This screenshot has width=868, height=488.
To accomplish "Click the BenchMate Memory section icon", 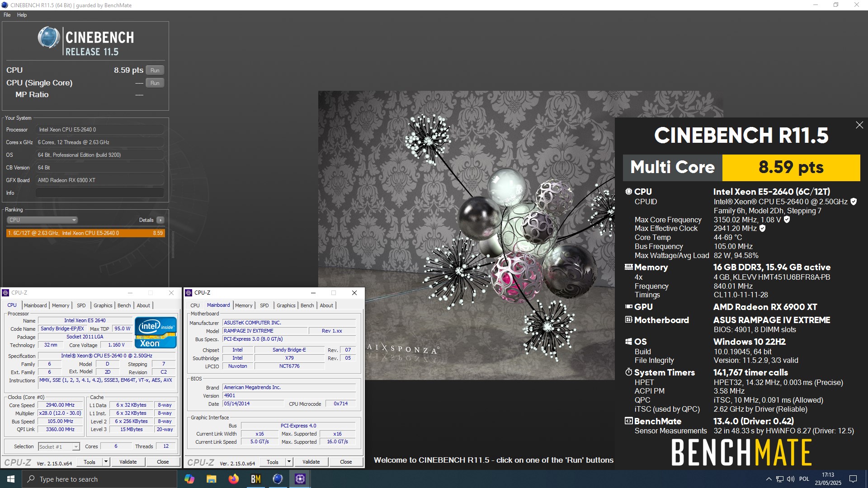I will click(x=628, y=267).
